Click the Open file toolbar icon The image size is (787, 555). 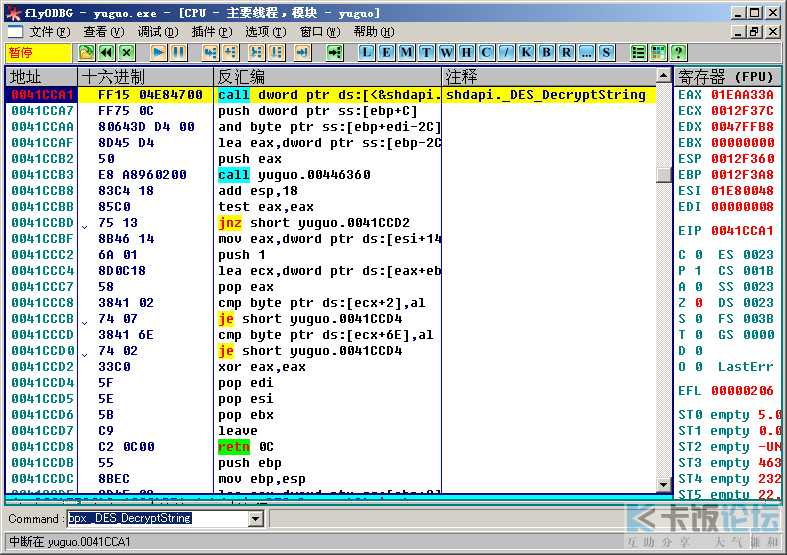pyautogui.click(x=86, y=52)
